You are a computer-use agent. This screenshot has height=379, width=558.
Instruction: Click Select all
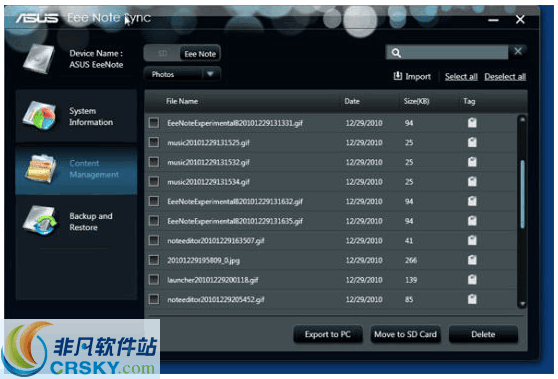[x=461, y=77]
